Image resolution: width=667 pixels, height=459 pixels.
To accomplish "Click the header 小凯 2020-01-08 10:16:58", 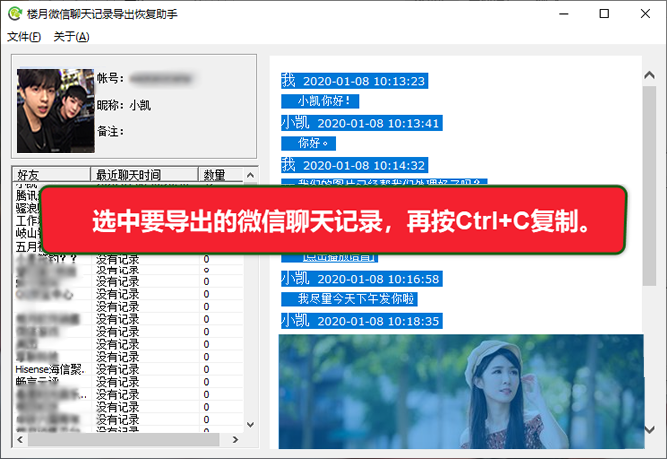I will pos(362,279).
